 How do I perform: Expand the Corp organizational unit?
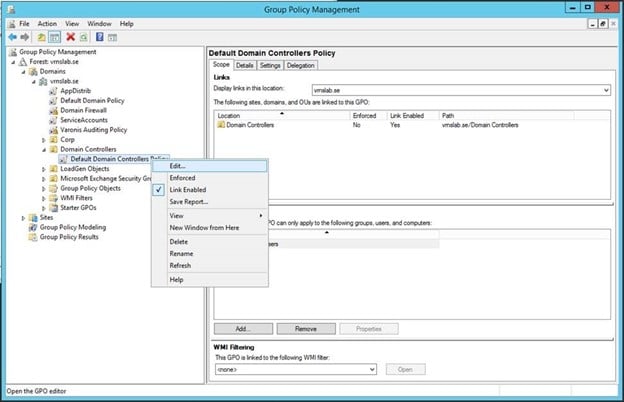tap(43, 139)
